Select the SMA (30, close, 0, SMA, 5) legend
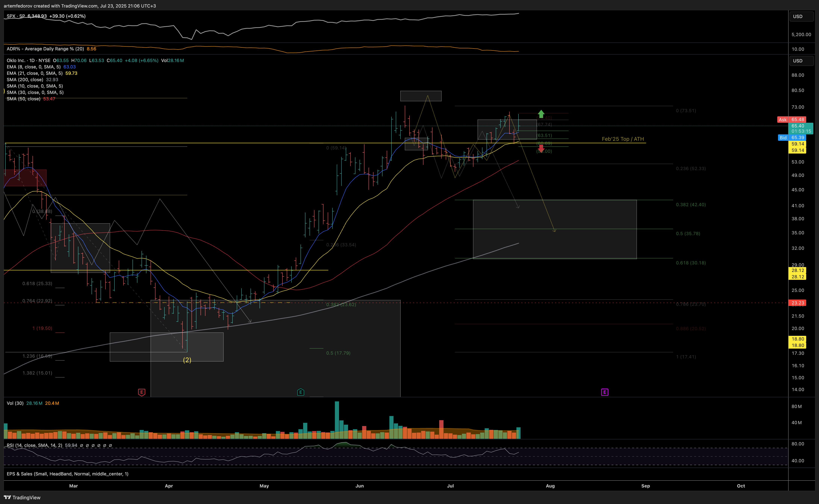Image resolution: width=819 pixels, height=504 pixels. tap(35, 92)
